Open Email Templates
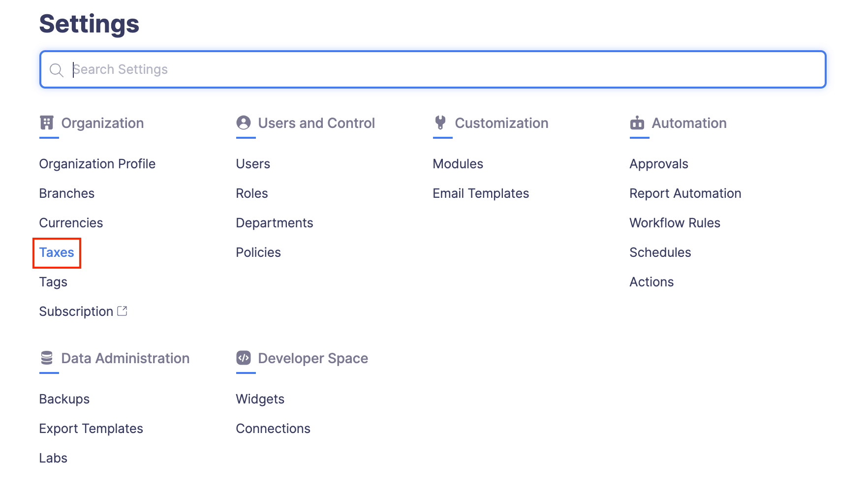868x496 pixels. tap(481, 193)
